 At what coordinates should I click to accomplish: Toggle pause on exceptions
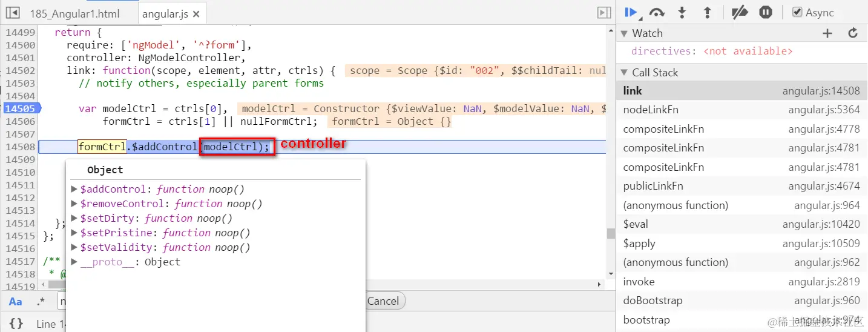(x=765, y=13)
